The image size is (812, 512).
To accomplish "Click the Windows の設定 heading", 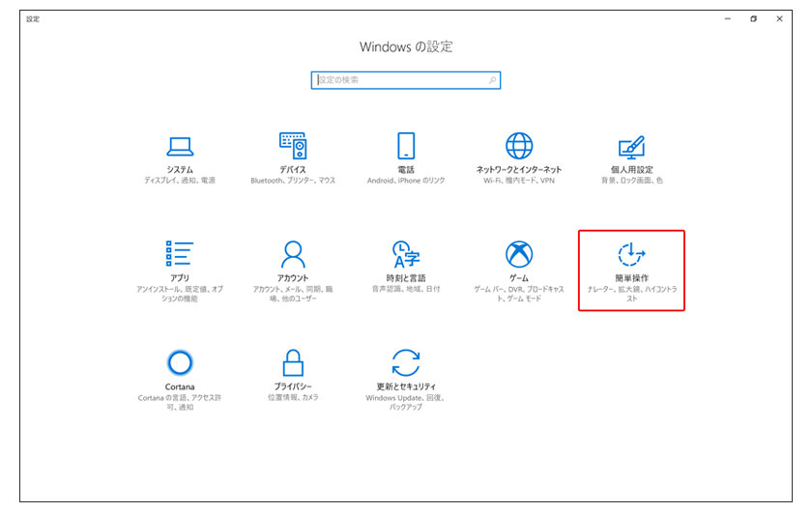I will pos(406,46).
